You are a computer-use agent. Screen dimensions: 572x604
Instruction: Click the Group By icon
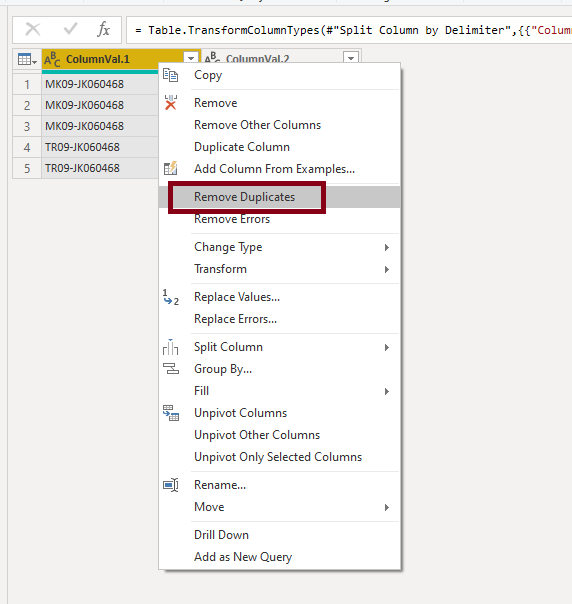coord(171,369)
